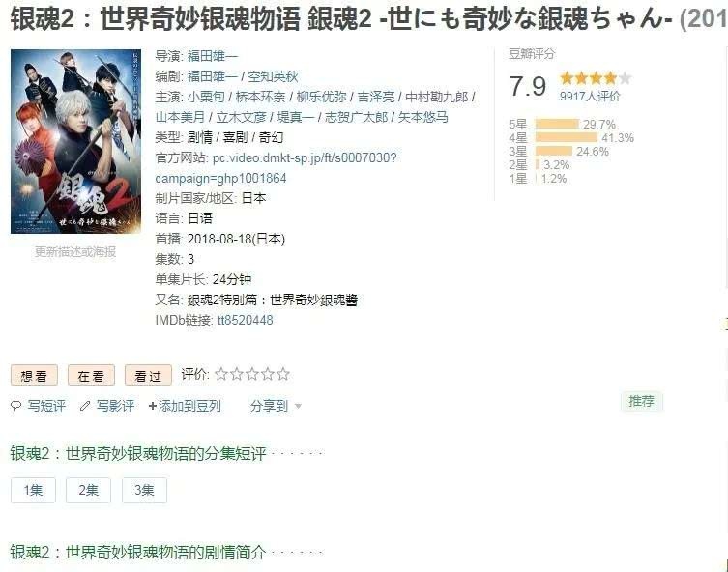Rate five stars in 评价 row
The width and height of the screenshot is (728, 572).
click(x=282, y=374)
